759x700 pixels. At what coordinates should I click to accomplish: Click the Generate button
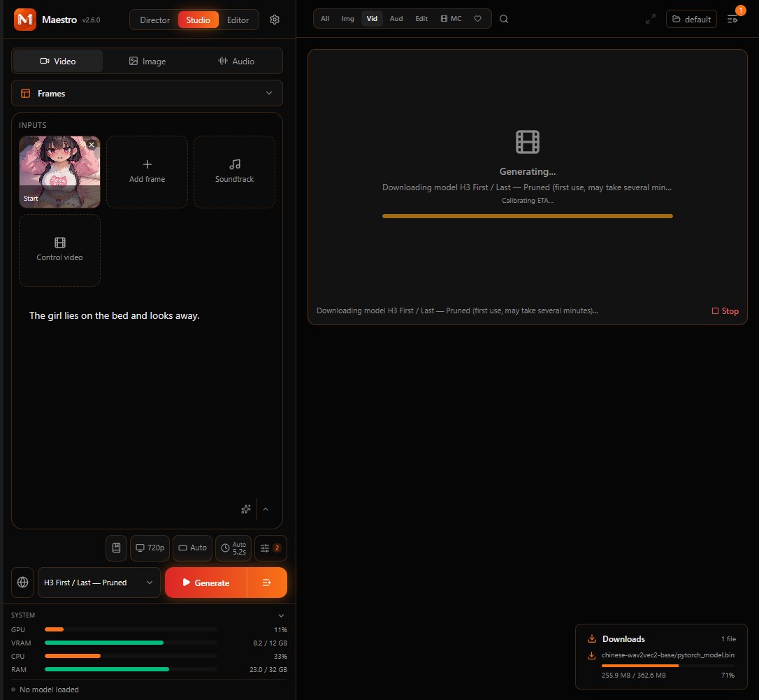point(206,583)
